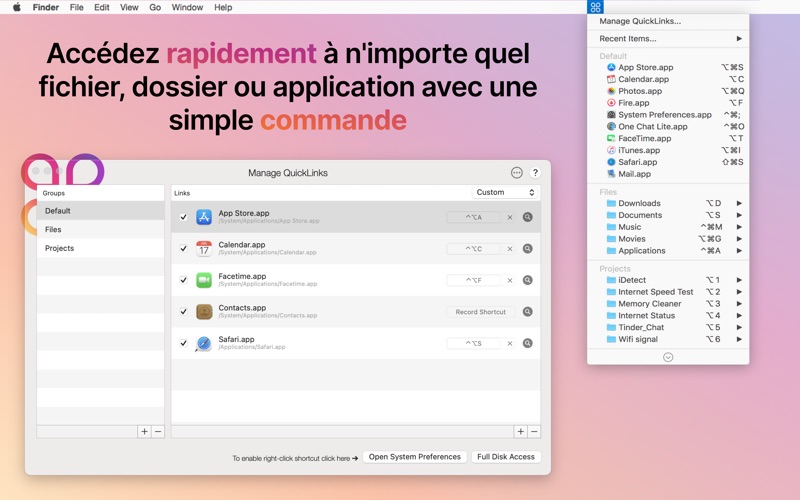Click the Safari compass icon in Links list
Image resolution: width=800 pixels, height=500 pixels.
[x=204, y=343]
